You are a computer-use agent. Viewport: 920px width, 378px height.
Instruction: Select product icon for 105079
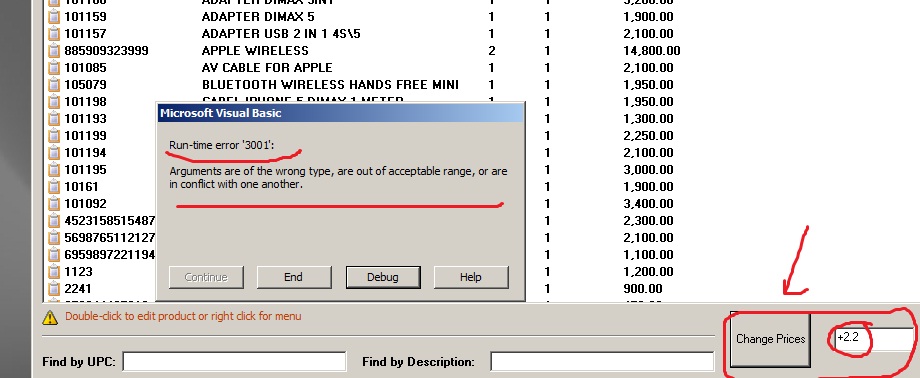(x=54, y=85)
